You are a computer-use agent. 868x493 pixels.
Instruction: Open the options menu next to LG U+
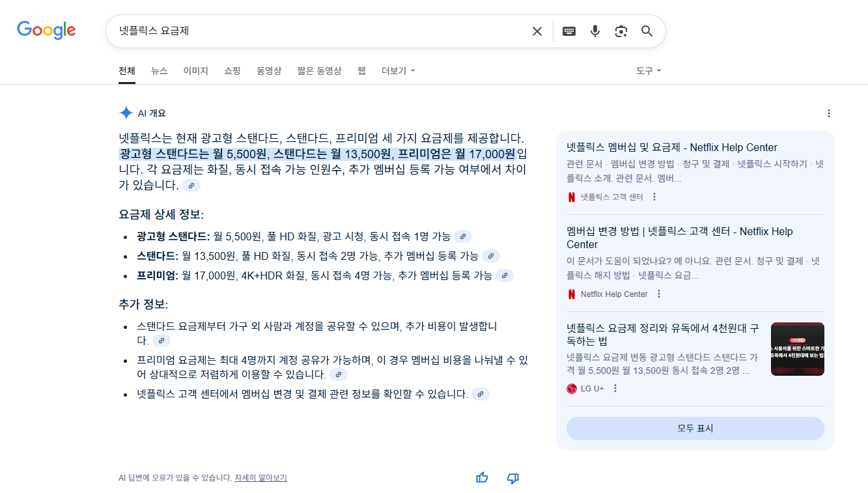coord(615,388)
